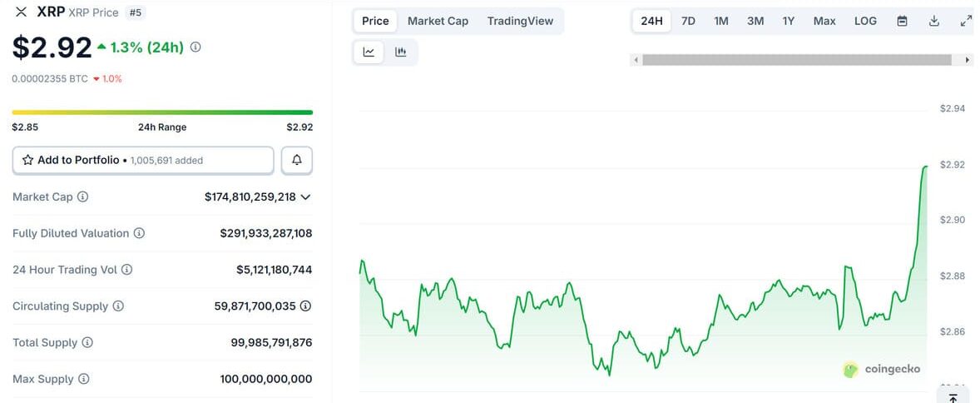Download the chart data
980x403 pixels.
pos(934,21)
